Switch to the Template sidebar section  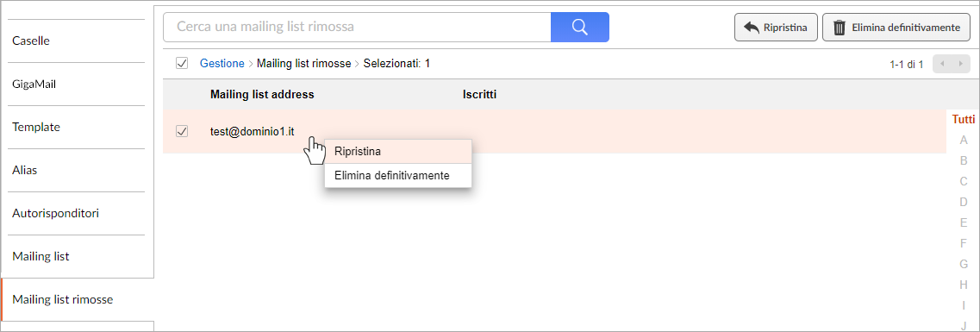point(78,127)
